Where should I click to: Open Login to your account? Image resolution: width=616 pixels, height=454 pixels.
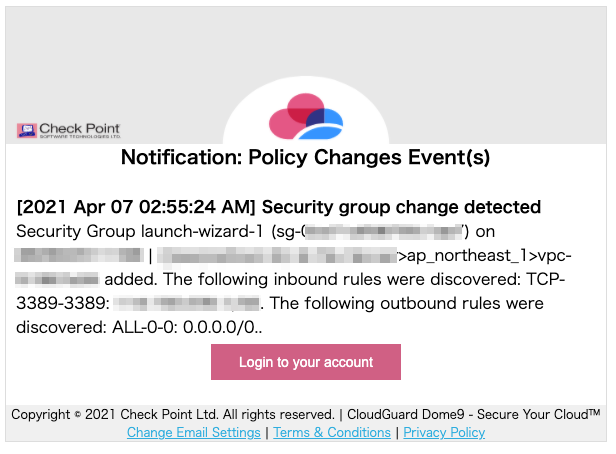coord(306,362)
